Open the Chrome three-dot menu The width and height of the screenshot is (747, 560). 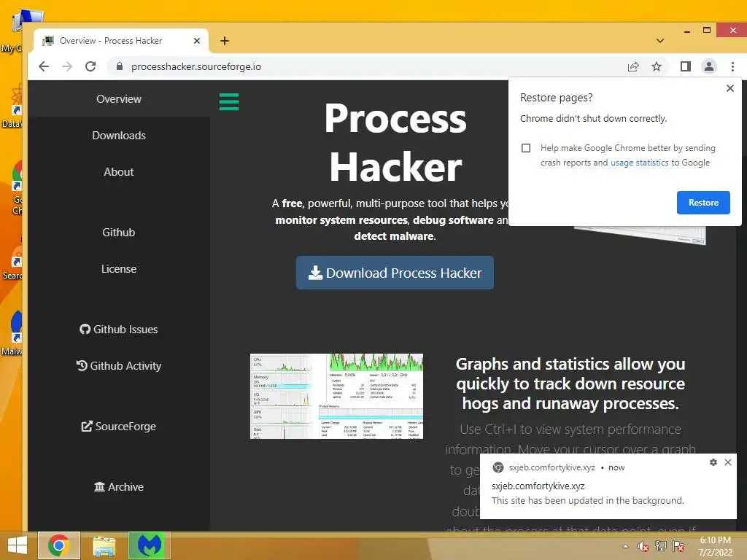click(732, 66)
